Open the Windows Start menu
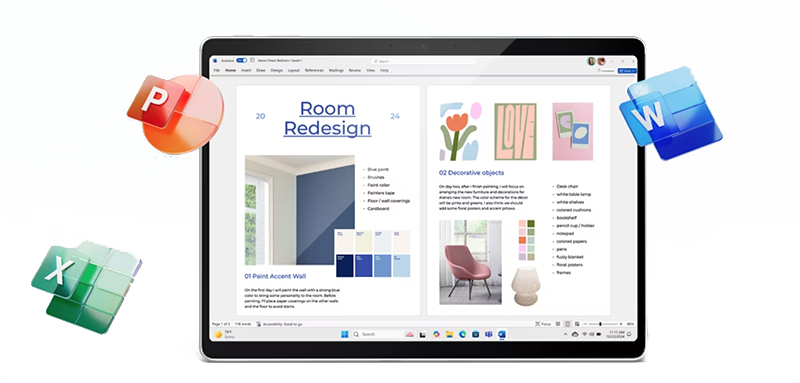The height and width of the screenshot is (383, 800). 344,334
